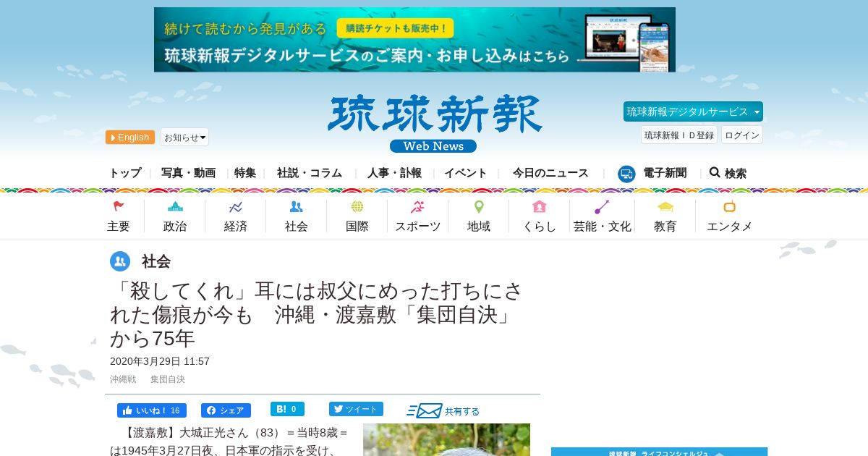The image size is (868, 456).
Task: Click the 琉球新報 Web News logo
Action: coord(435,124)
